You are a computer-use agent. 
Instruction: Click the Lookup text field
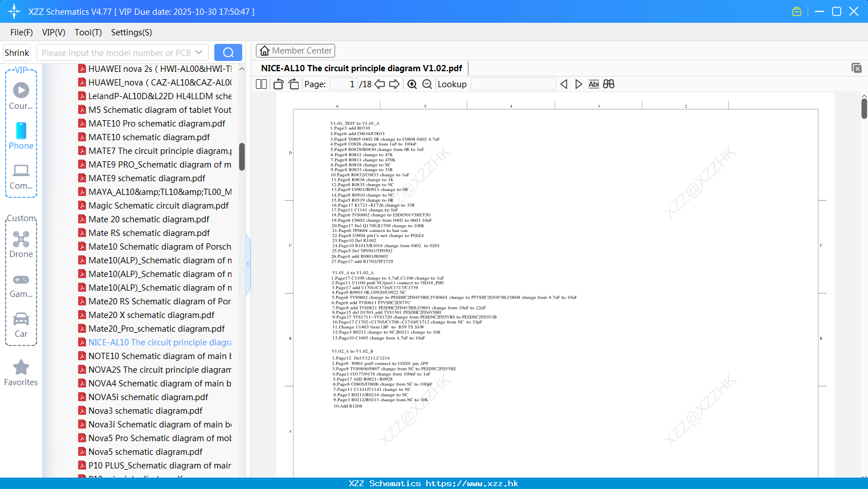[514, 84]
